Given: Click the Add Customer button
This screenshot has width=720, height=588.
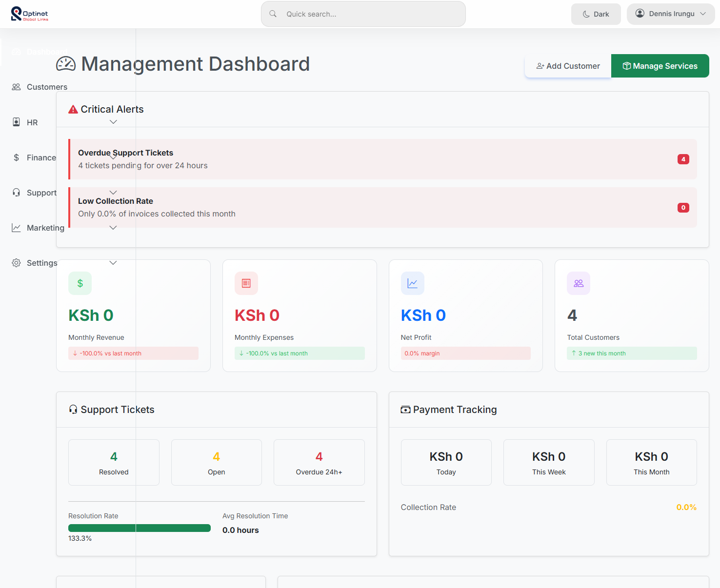Looking at the screenshot, I should (568, 66).
